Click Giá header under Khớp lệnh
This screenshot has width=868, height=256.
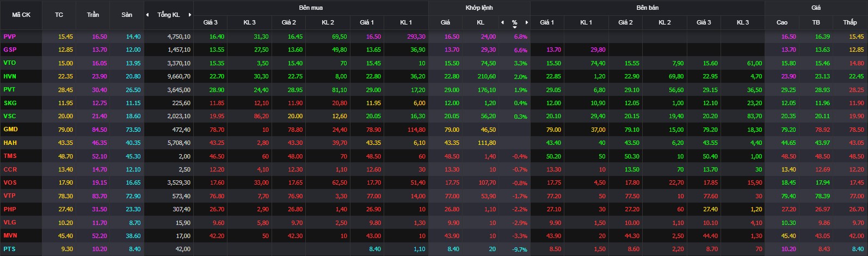445,22
